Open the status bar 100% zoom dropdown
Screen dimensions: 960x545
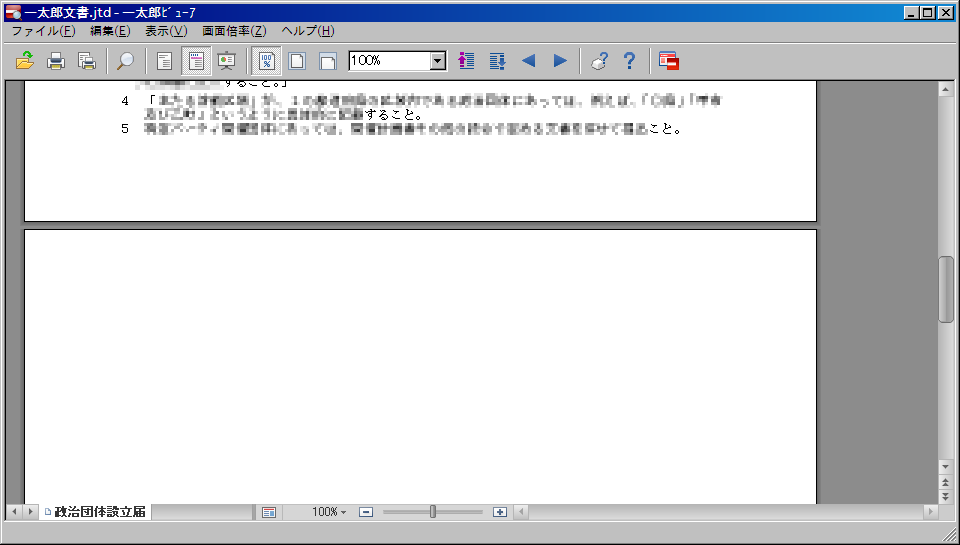pyautogui.click(x=329, y=512)
